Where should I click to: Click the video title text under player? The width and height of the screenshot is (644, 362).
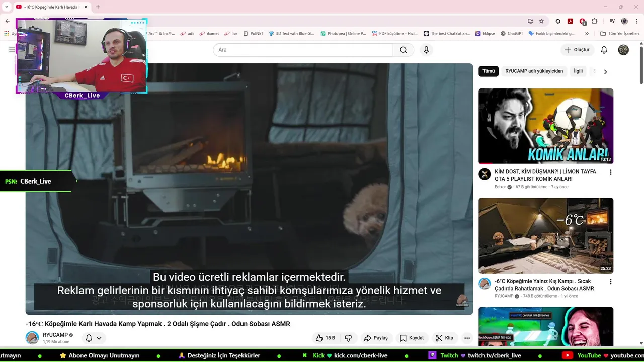coord(158,324)
